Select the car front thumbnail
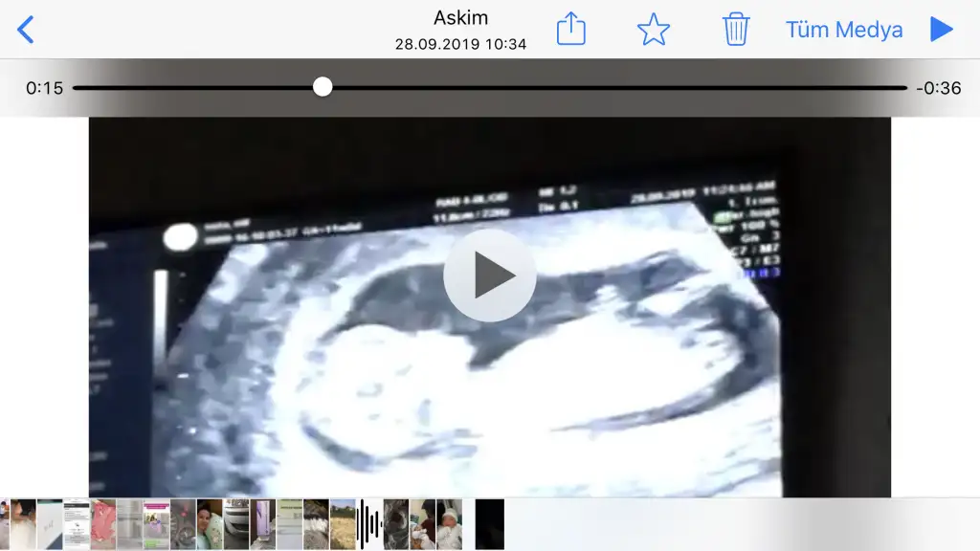980x551 pixels. (236, 524)
